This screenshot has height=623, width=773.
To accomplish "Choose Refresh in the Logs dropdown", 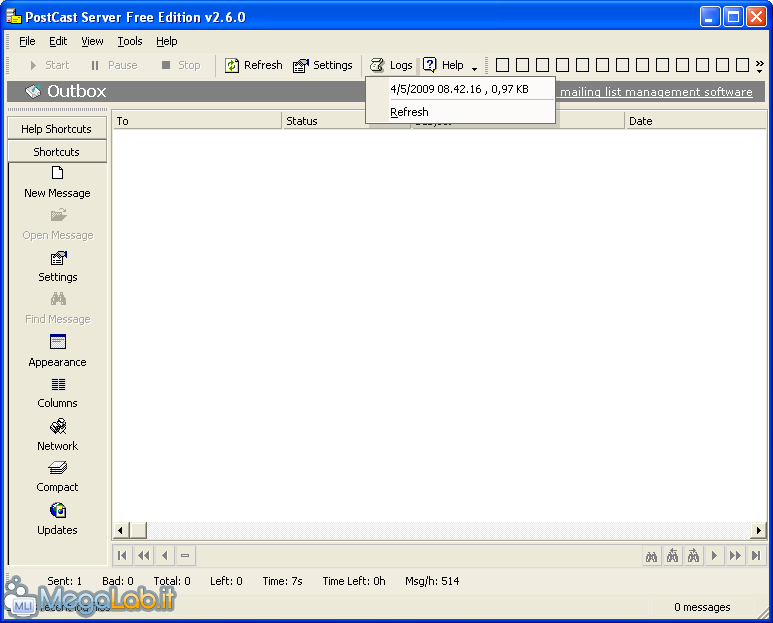I will pos(409,112).
